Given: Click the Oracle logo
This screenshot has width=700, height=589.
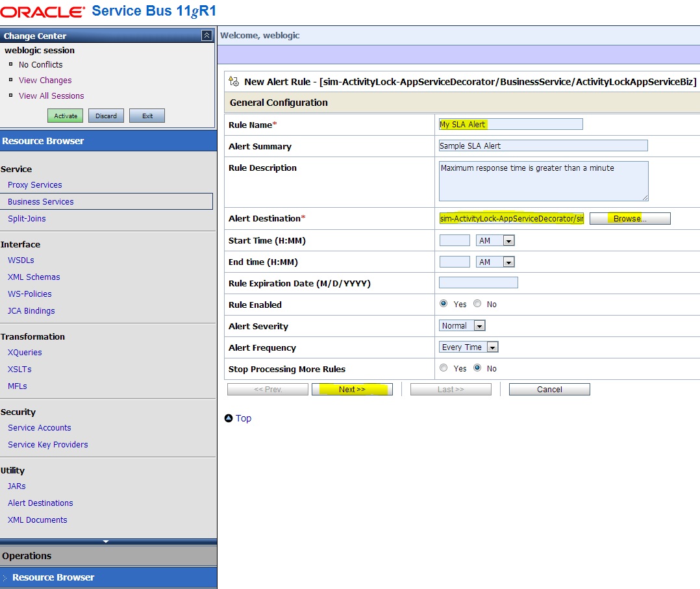Looking at the screenshot, I should pos(42,12).
